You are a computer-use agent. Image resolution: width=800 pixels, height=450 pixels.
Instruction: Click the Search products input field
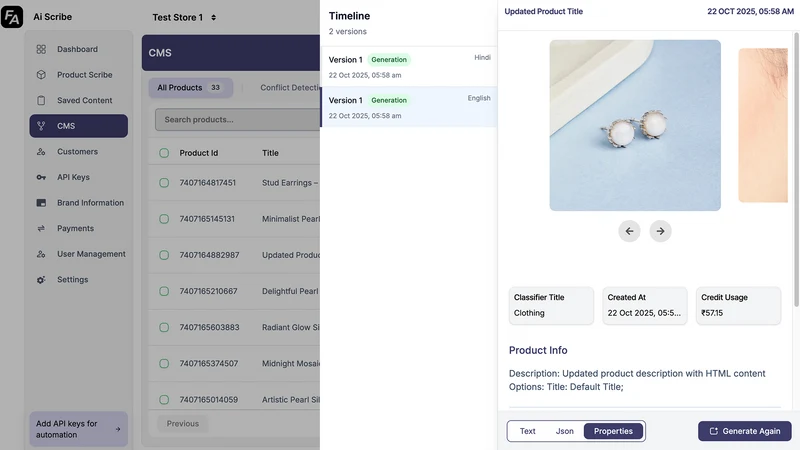tap(237, 120)
